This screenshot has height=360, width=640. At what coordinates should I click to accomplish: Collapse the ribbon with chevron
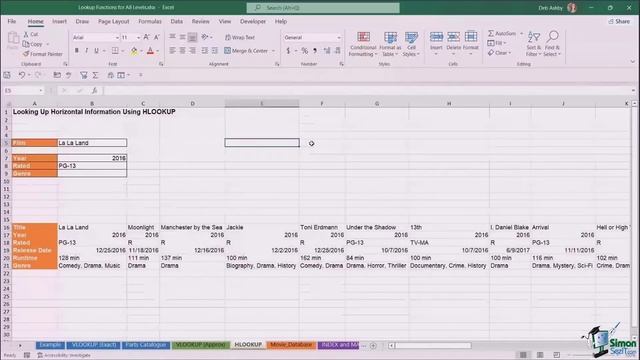click(633, 62)
